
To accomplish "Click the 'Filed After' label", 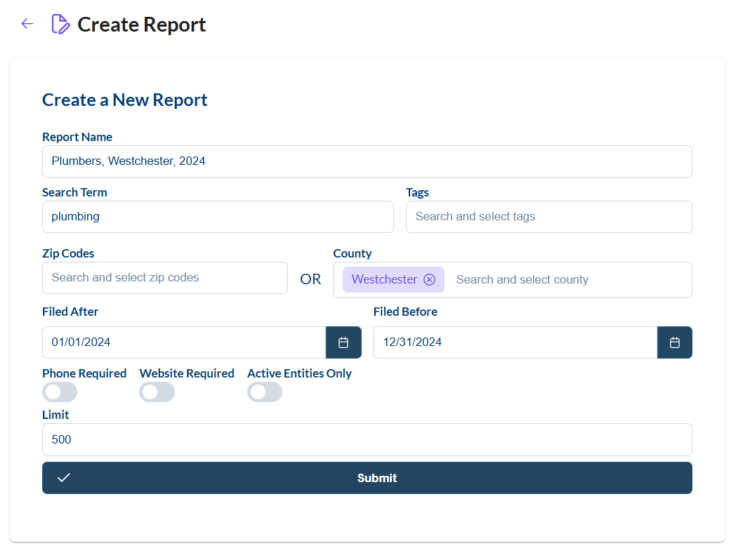I will tap(70, 312).
